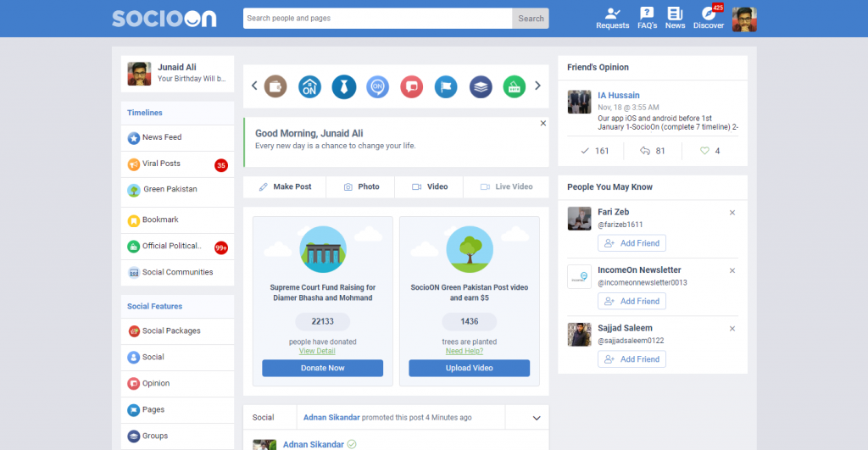
Task: Click the Supreme Court dam illustration
Action: [323, 249]
